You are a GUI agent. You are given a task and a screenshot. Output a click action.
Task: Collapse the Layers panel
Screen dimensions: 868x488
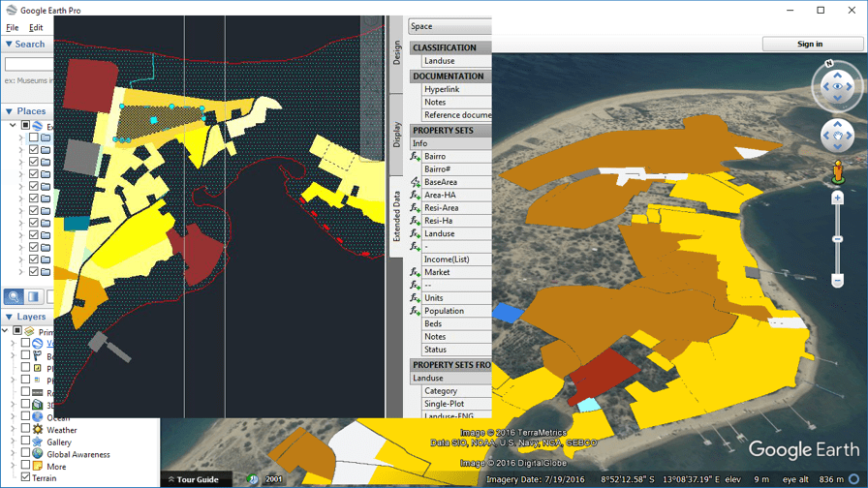pyautogui.click(x=9, y=317)
